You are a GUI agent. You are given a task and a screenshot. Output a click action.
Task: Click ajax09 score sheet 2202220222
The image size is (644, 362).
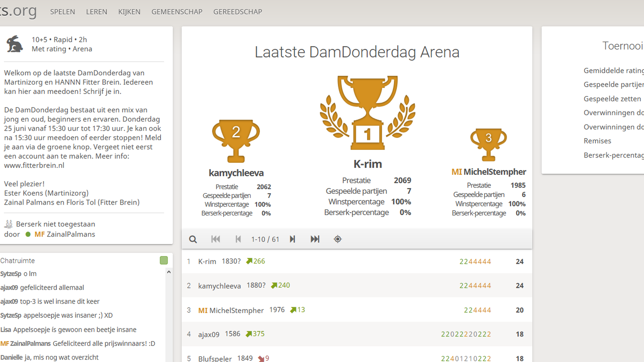[x=466, y=334]
